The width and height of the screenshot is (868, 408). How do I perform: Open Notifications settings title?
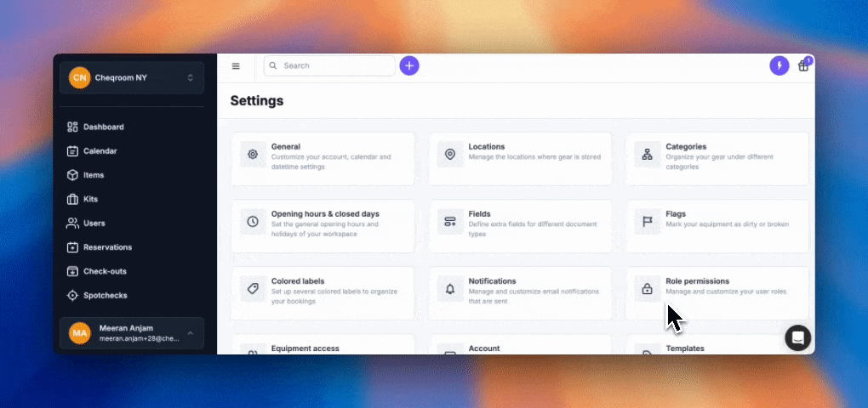[492, 280]
